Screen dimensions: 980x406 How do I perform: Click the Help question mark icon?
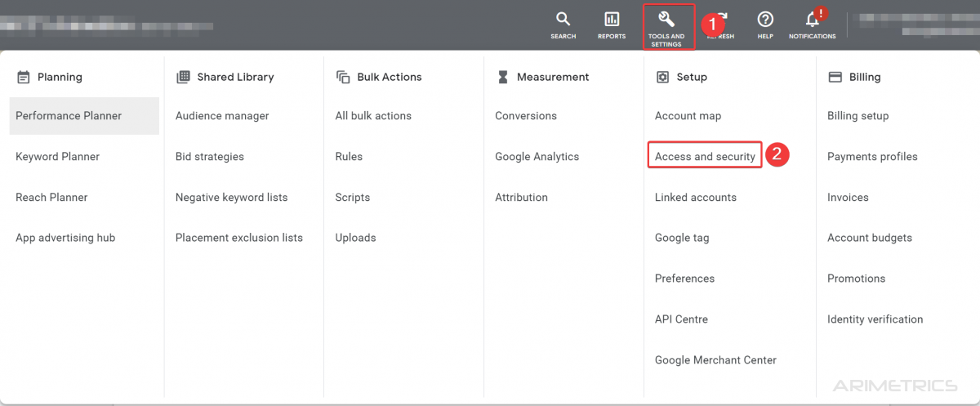[765, 20]
